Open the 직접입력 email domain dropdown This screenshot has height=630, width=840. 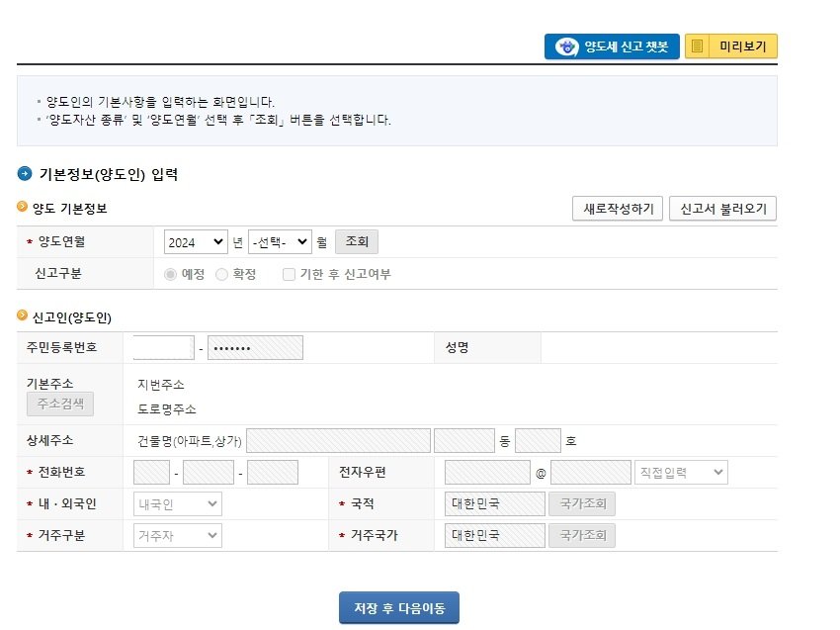point(680,472)
